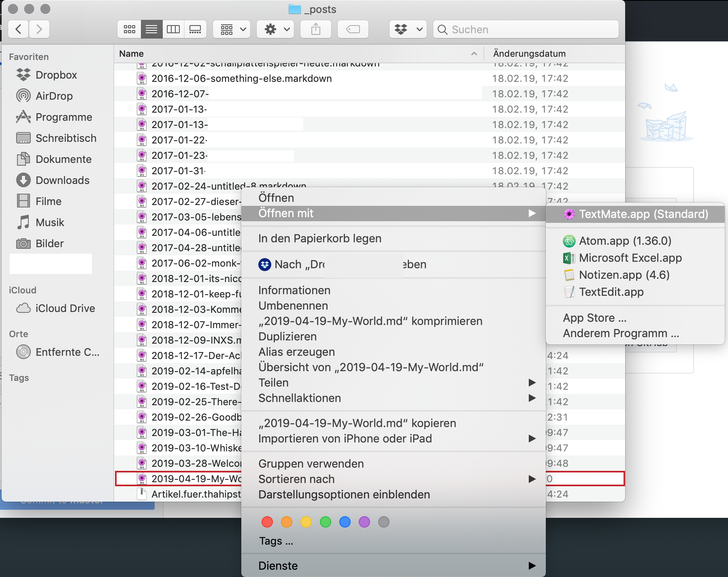This screenshot has width=728, height=577.
Task: Click the Share toolbar icon
Action: pyautogui.click(x=316, y=30)
